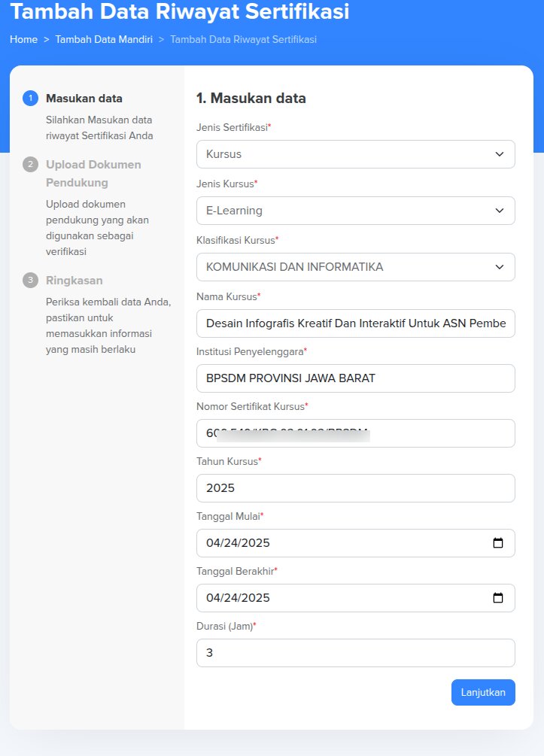Click the Nama Kursus text field
This screenshot has height=756, width=544.
click(355, 323)
